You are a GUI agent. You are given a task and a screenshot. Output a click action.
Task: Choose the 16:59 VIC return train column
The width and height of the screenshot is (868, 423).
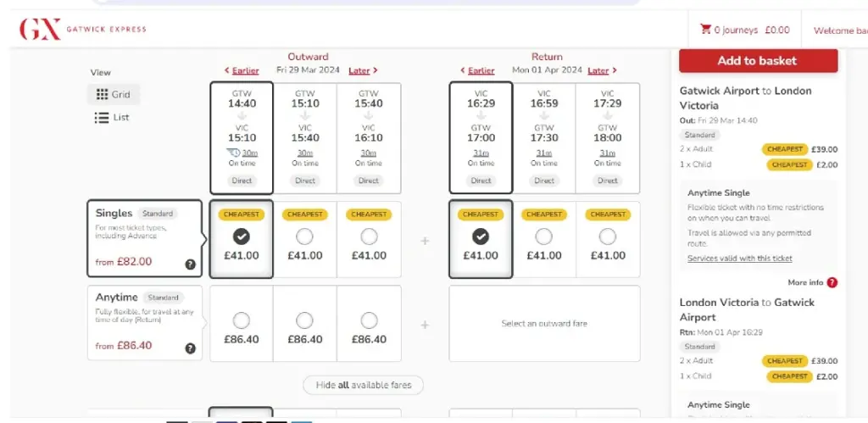544,137
